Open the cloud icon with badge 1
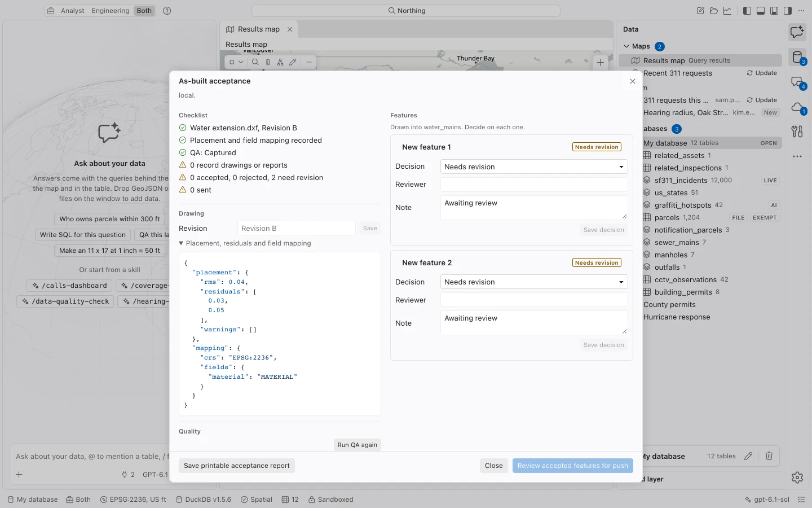The width and height of the screenshot is (812, 508). tap(797, 107)
